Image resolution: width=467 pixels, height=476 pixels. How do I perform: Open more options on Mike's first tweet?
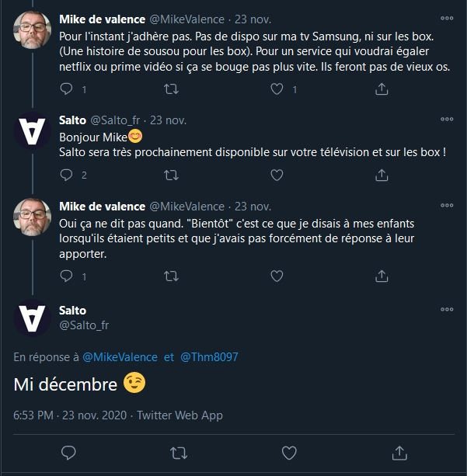[447, 18]
